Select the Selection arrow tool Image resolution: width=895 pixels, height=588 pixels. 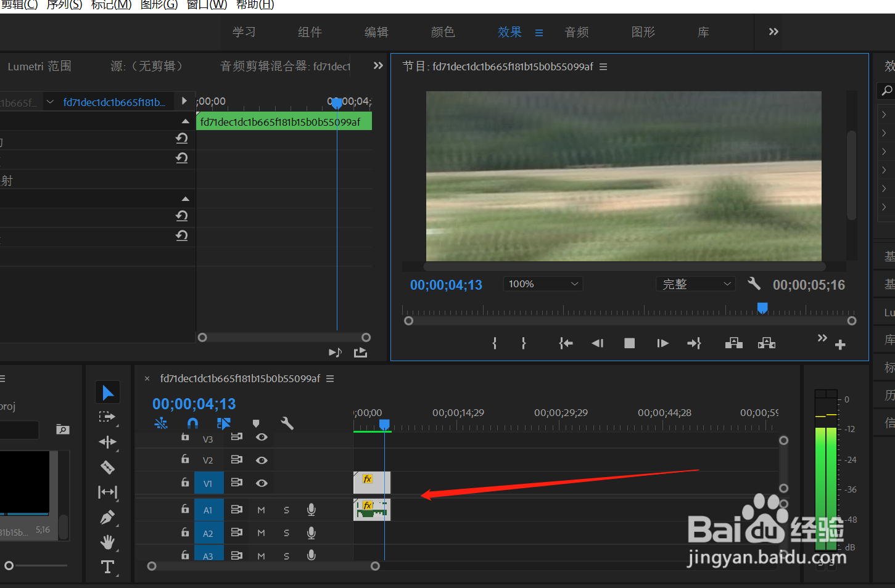[108, 393]
